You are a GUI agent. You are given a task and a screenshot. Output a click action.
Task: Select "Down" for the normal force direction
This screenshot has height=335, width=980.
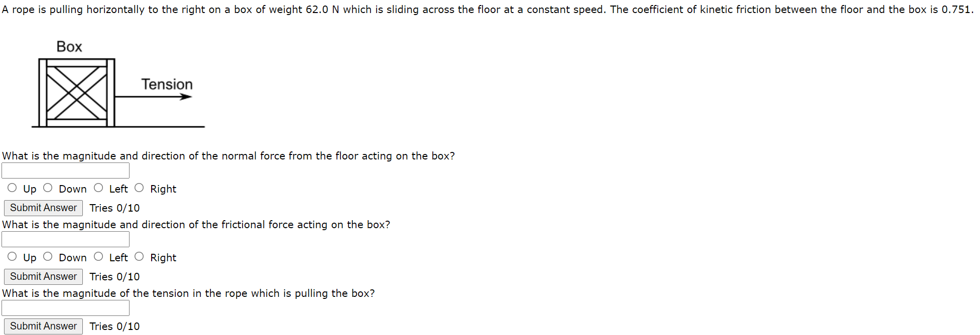(x=48, y=188)
